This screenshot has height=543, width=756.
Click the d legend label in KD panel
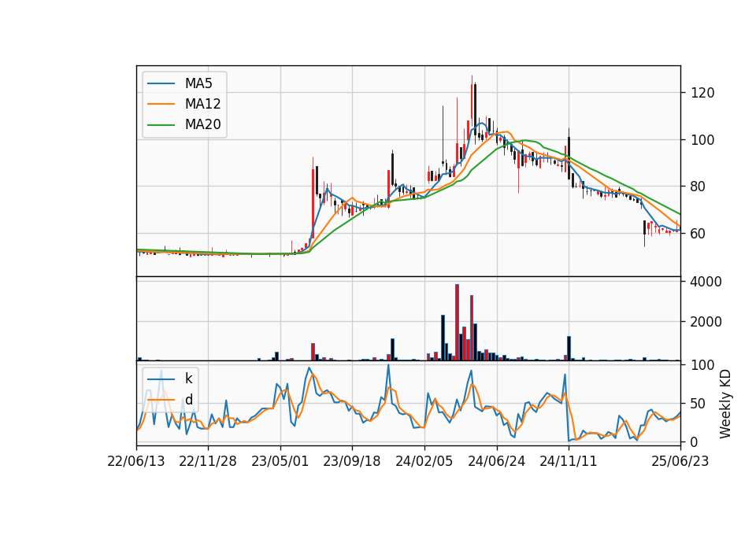[x=189, y=400]
